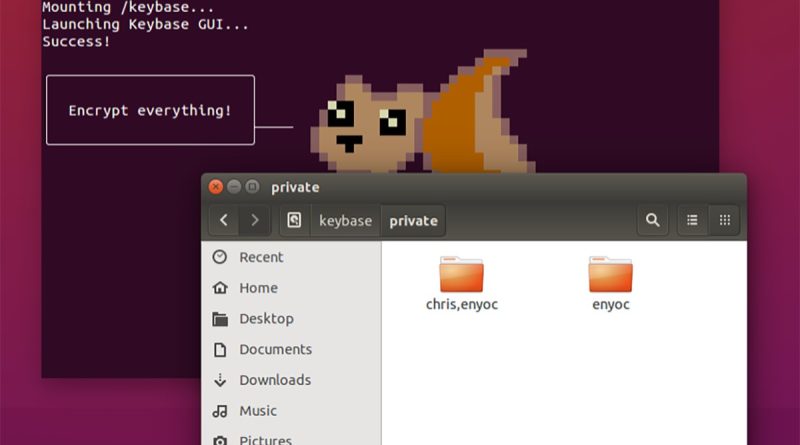Click the root location icon in path bar

(294, 220)
